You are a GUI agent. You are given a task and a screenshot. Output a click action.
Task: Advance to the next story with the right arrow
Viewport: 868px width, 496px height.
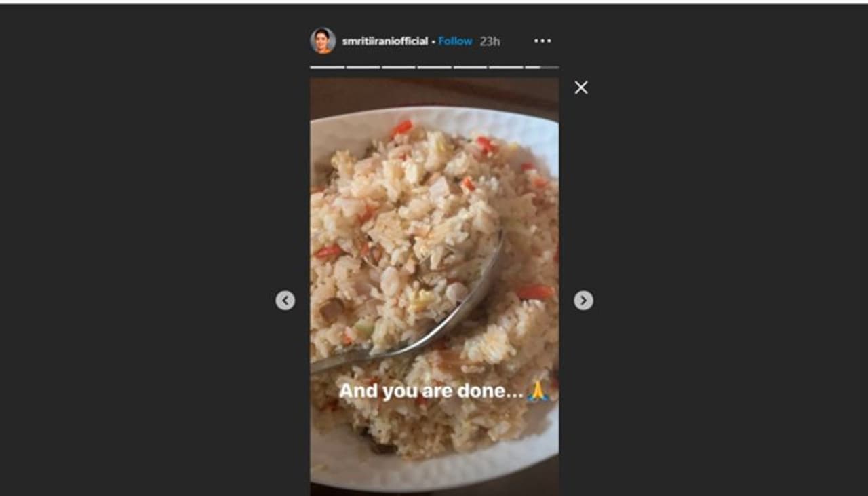tap(583, 301)
